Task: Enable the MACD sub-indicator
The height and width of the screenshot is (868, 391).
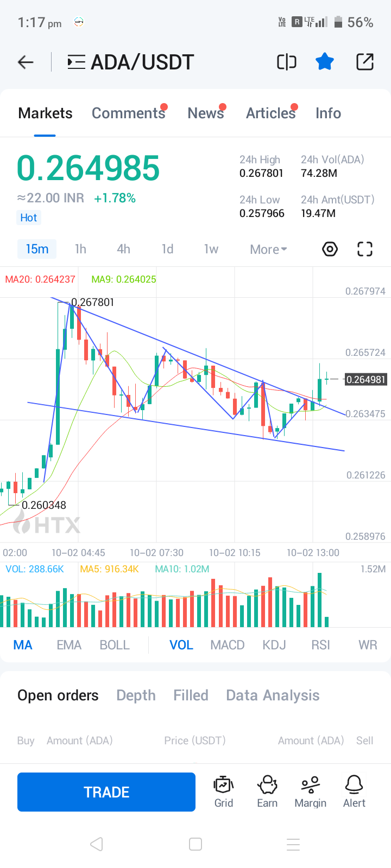Action: coord(227,645)
